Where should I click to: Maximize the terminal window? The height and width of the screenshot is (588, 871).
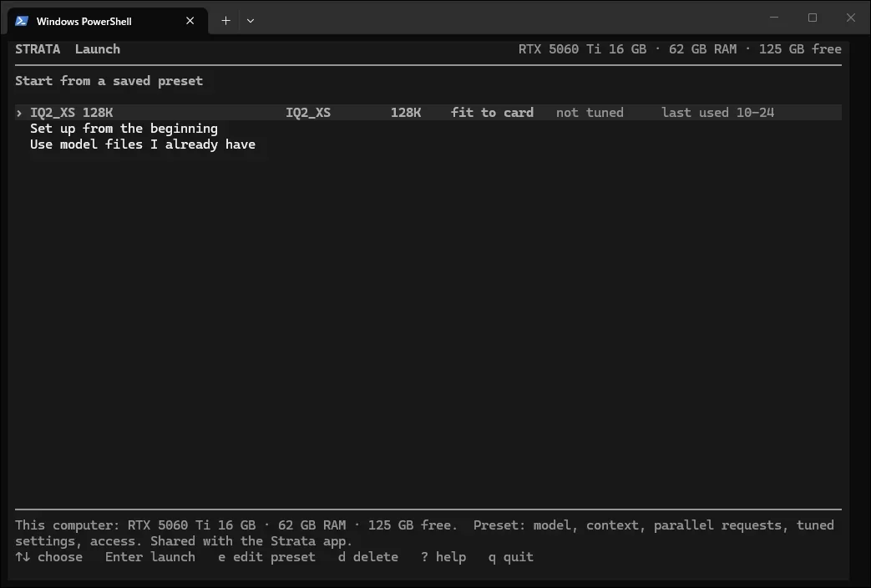tap(812, 18)
